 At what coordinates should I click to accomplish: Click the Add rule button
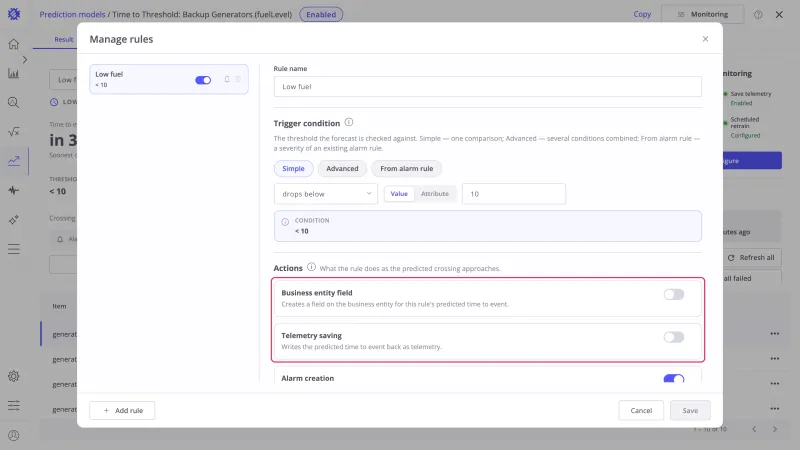(x=122, y=410)
